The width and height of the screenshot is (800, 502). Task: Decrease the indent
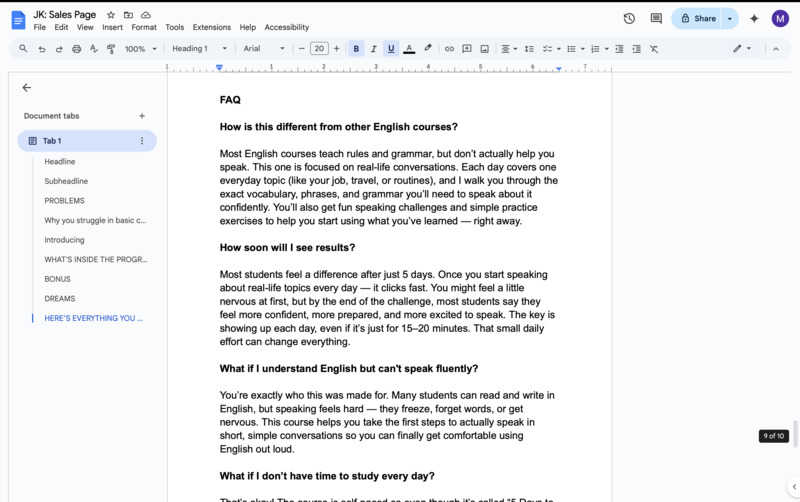coord(619,49)
